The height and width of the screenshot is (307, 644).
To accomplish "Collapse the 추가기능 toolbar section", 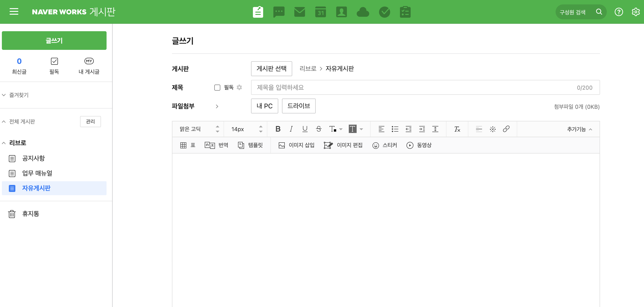I will [579, 129].
